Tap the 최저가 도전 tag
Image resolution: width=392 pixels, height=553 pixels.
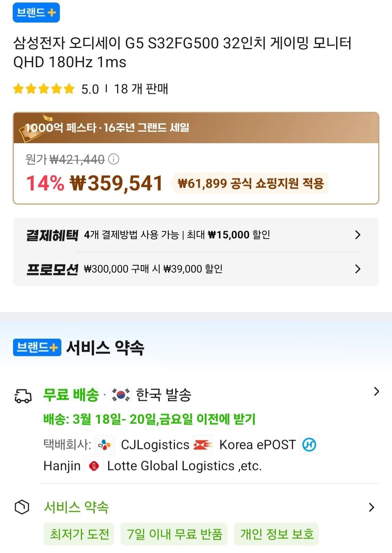79,534
